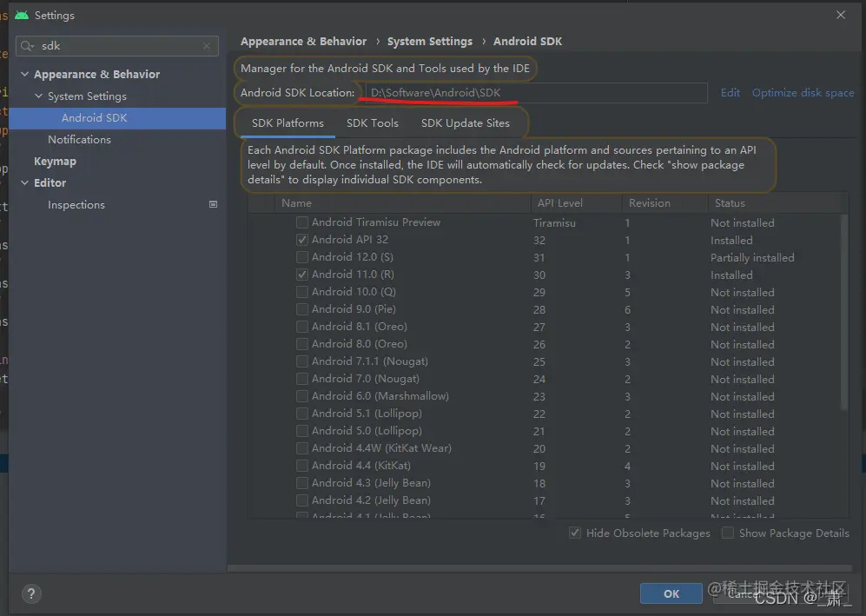
Task: Check Android 8.1 (Oreo) checkbox
Action: [302, 327]
